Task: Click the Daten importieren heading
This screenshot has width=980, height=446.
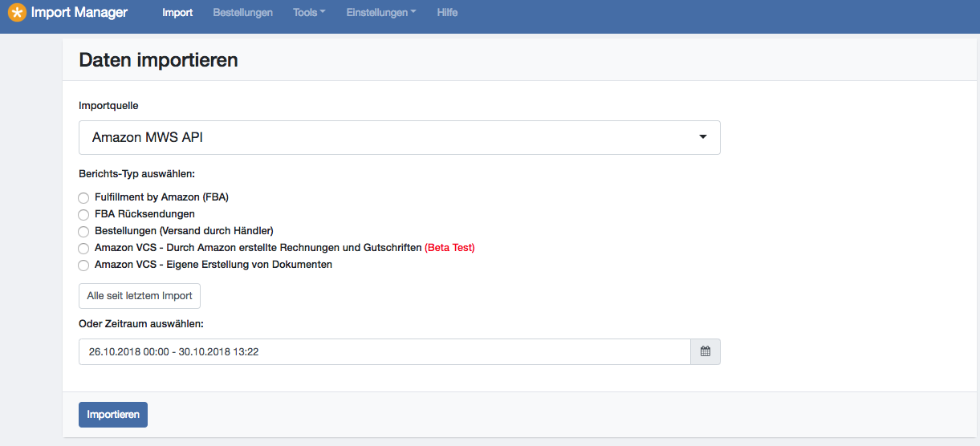Action: [158, 60]
